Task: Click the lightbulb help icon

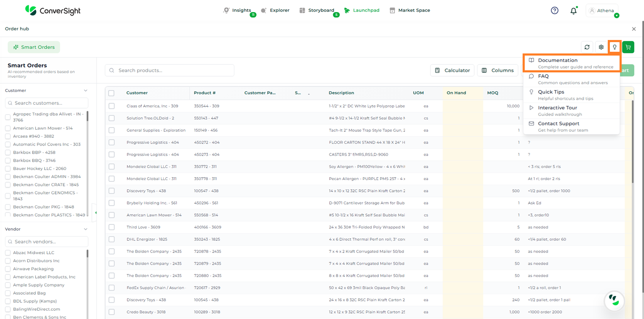Action: click(614, 47)
